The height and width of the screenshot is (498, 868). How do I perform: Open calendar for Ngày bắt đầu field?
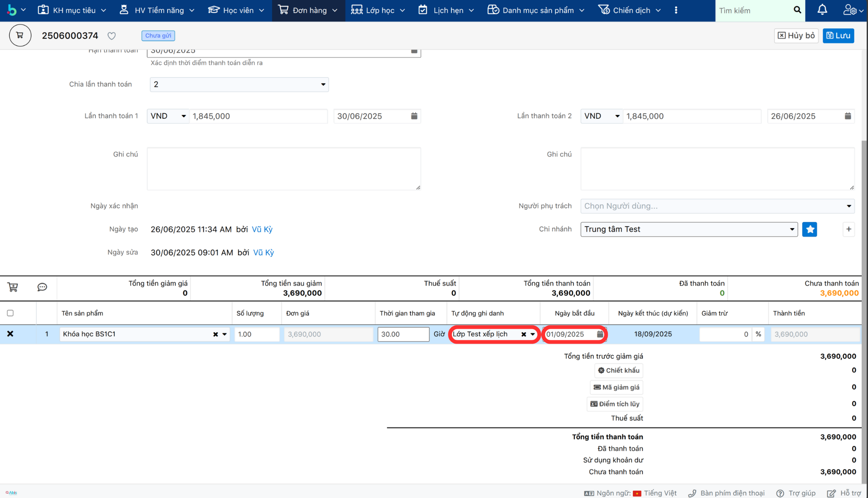[x=600, y=334]
